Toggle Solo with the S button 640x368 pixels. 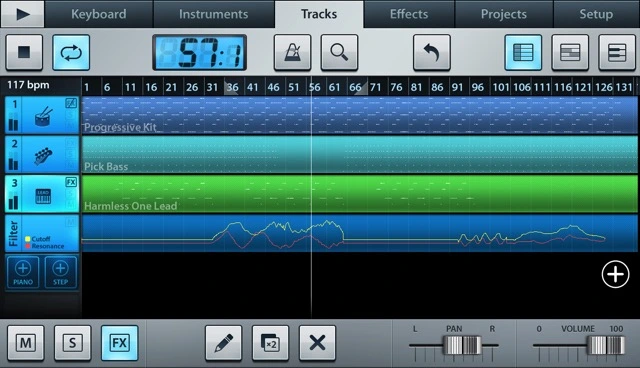click(x=72, y=343)
